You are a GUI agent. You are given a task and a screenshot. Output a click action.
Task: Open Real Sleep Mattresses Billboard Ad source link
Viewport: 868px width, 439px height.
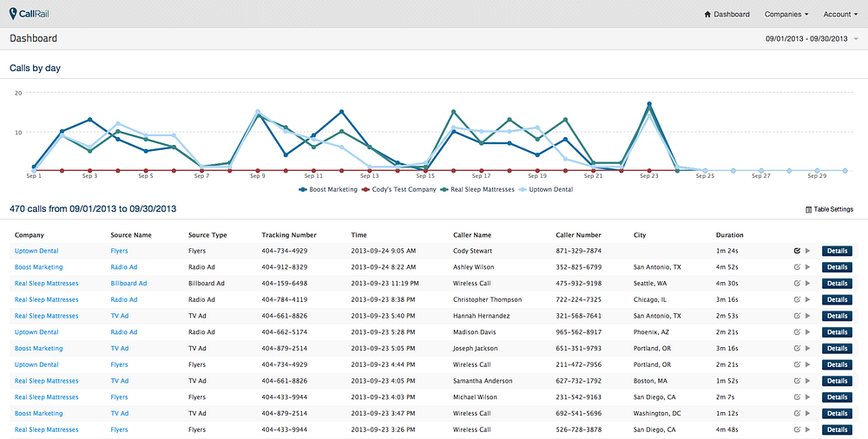[128, 284]
